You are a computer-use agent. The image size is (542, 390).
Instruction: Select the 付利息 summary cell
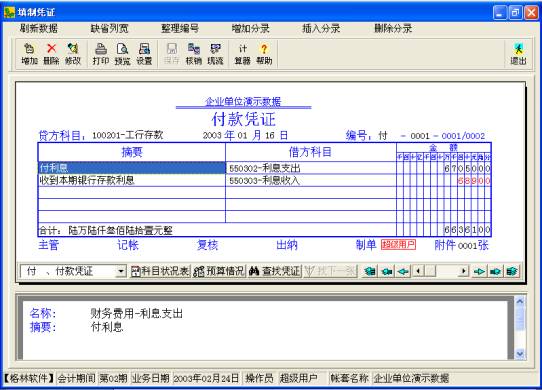(x=132, y=168)
